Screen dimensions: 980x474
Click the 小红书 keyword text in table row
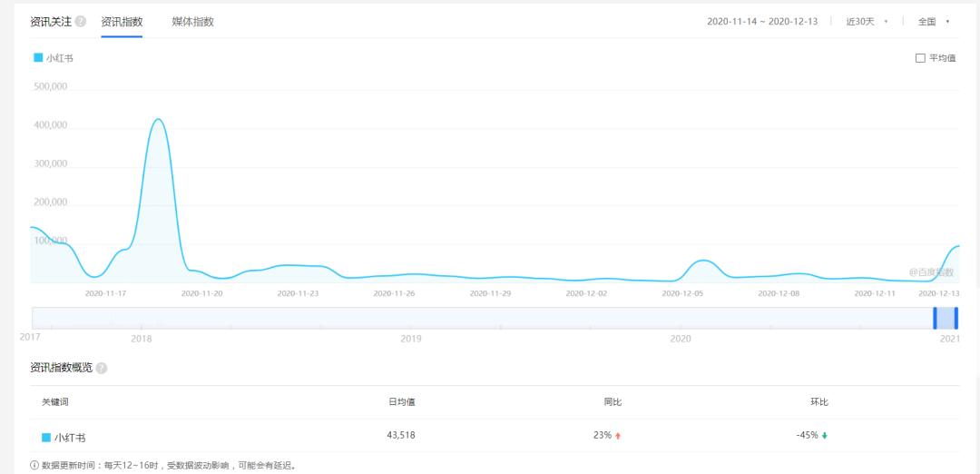pos(69,438)
